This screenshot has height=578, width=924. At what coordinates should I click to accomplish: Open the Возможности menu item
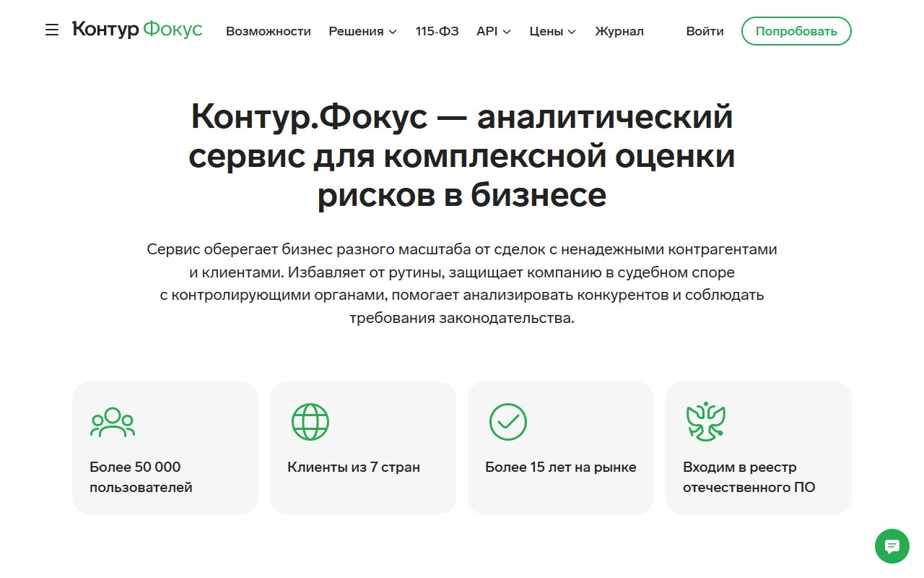point(269,31)
